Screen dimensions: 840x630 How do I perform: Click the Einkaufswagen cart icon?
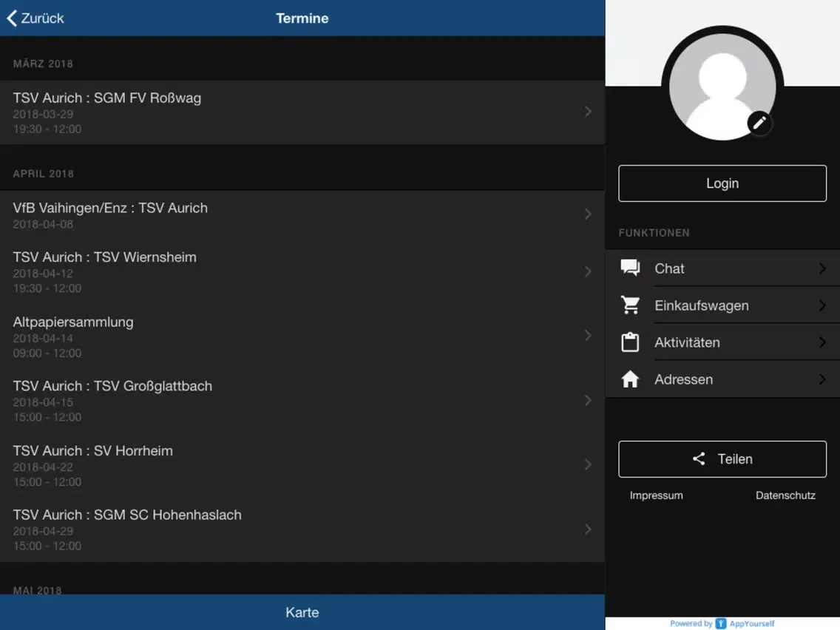(x=630, y=305)
